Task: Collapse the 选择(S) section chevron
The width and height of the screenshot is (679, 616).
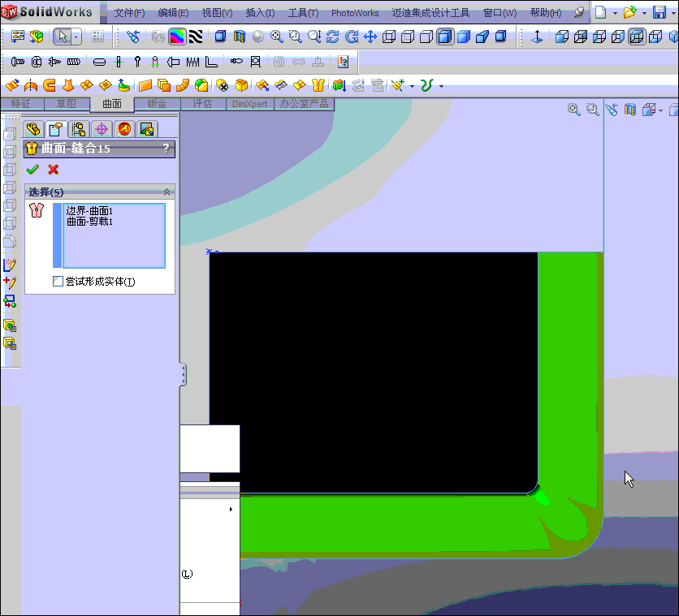Action: pos(167,192)
